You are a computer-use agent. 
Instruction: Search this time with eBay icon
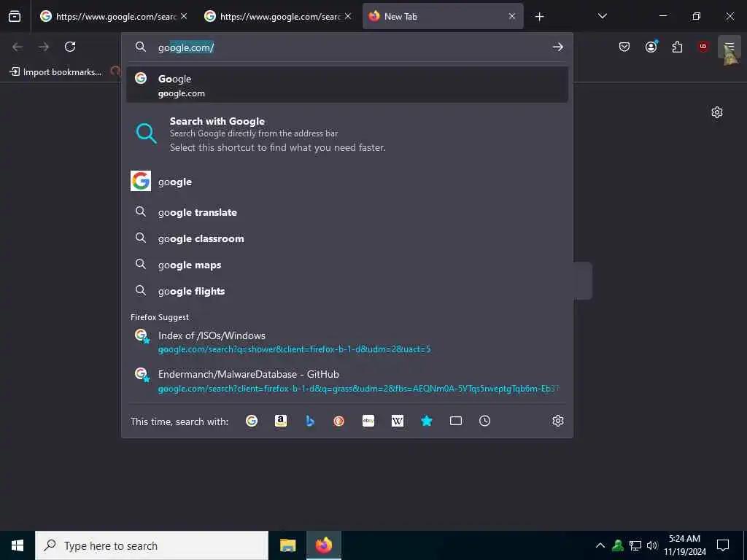coord(368,421)
